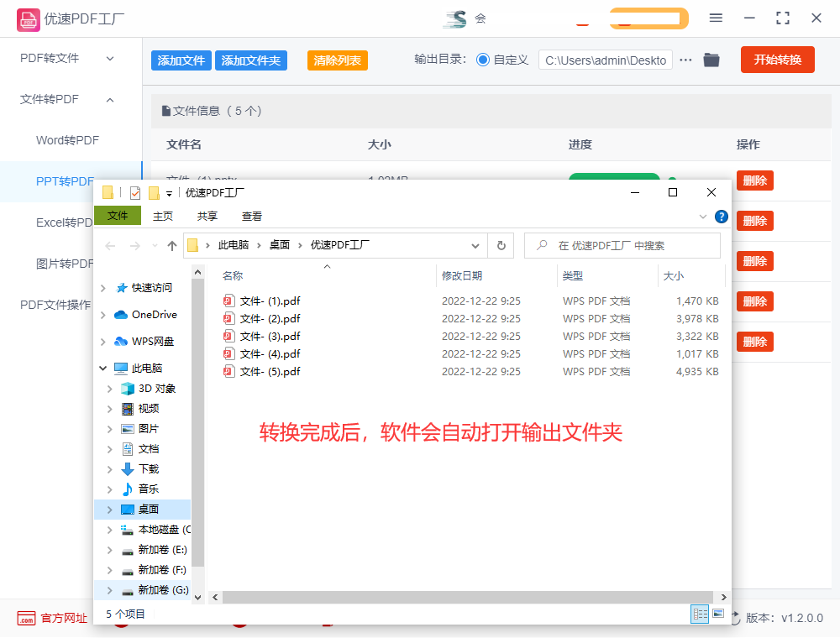Click the new folder icon in Explorer quick toolbar

[155, 193]
